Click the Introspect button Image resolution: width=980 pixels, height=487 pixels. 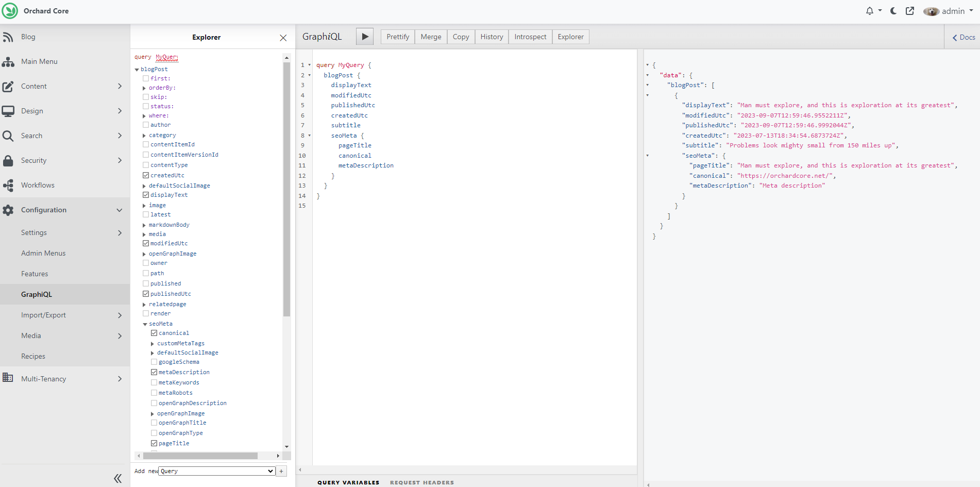point(530,37)
